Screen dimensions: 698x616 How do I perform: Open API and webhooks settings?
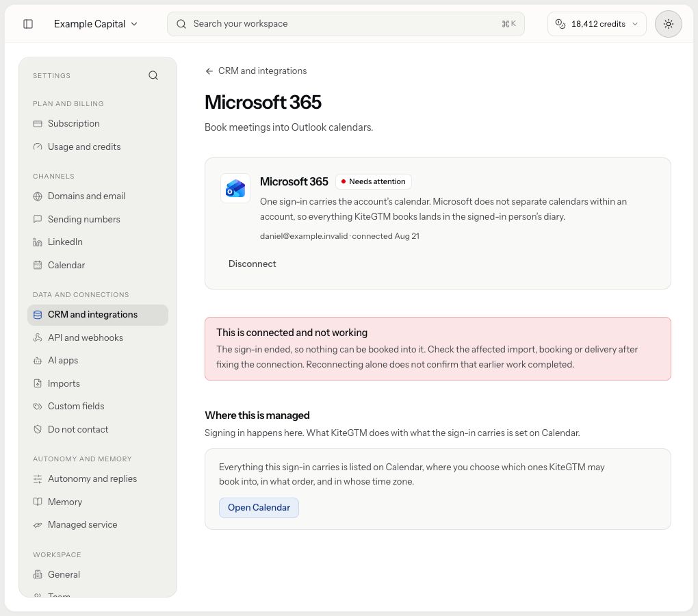pos(97,338)
